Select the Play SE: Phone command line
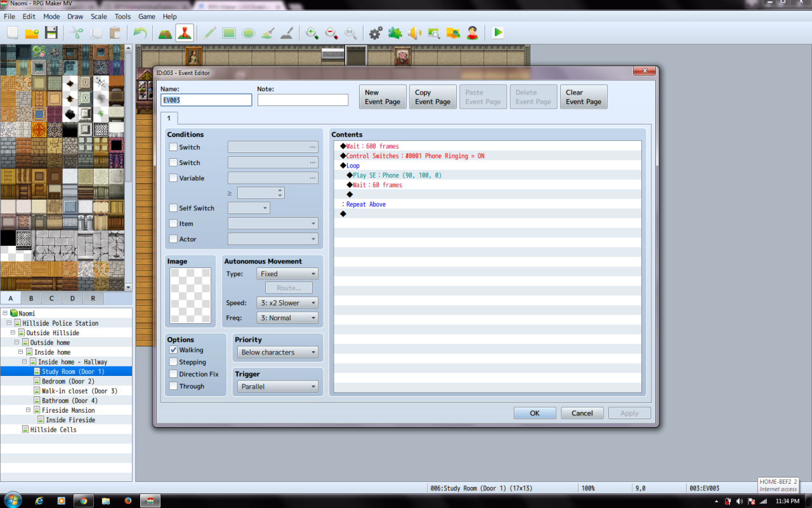Image resolution: width=812 pixels, height=508 pixels. click(487, 175)
